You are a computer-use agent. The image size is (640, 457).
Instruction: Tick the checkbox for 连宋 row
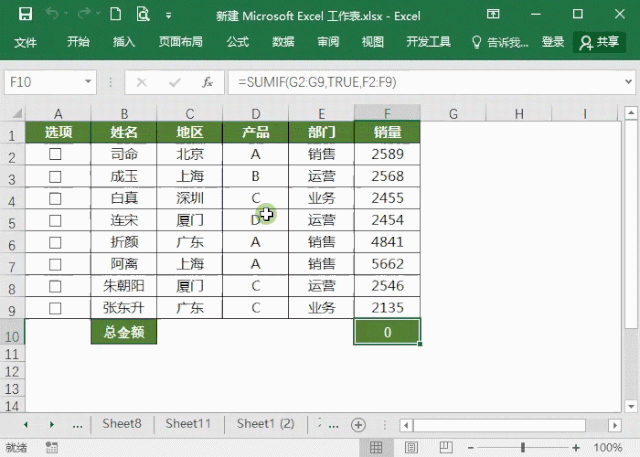coord(55,221)
